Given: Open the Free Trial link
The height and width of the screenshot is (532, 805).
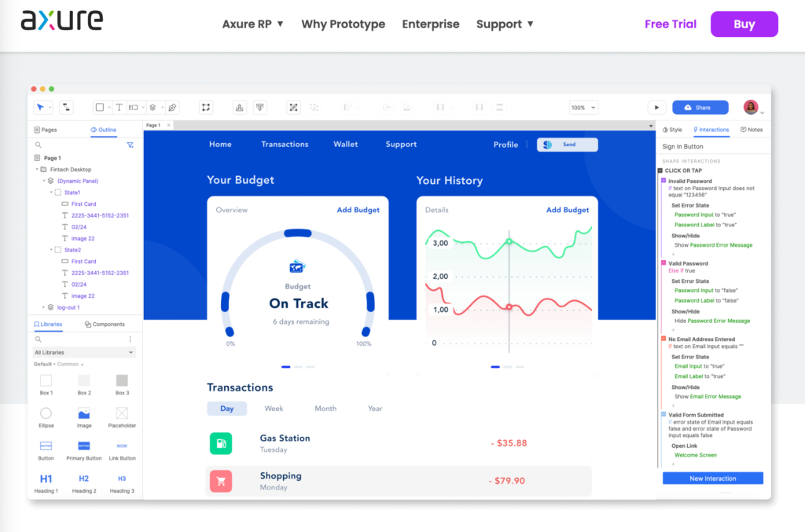Looking at the screenshot, I should 671,24.
